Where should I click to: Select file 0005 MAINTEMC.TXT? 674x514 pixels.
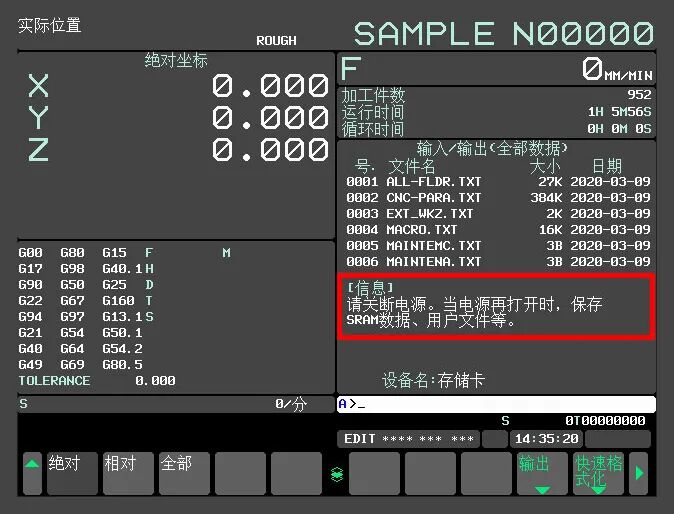click(x=498, y=245)
